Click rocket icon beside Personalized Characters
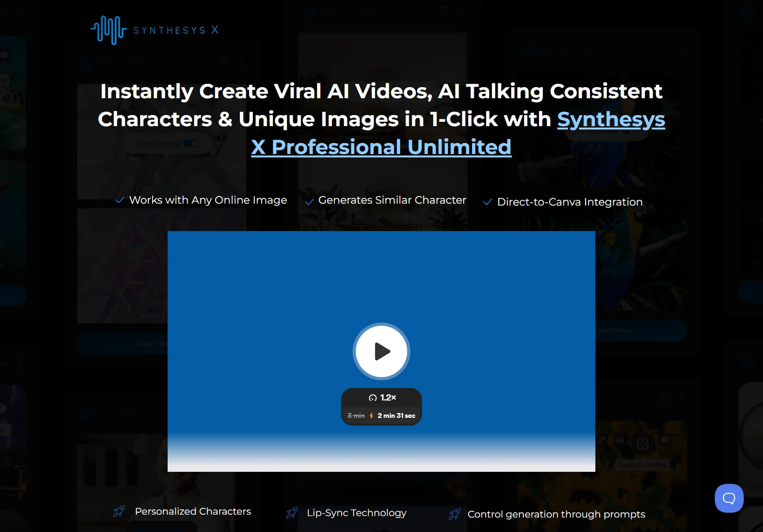 119,511
